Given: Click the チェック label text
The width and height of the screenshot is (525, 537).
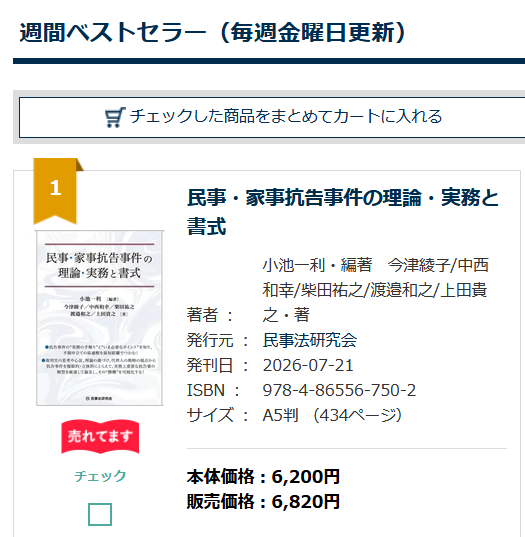Looking at the screenshot, I should click(x=100, y=476).
